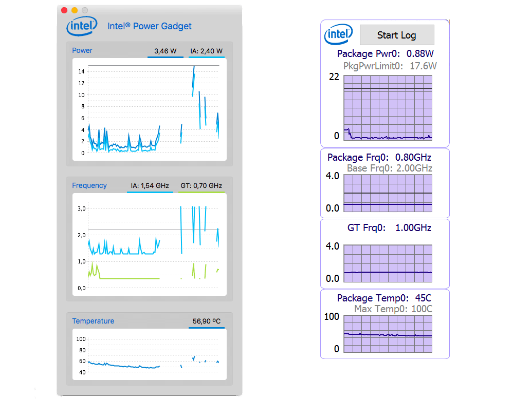Click the blue underline indicator under 3,46 W
Screen dimensions: 532x399
point(165,58)
